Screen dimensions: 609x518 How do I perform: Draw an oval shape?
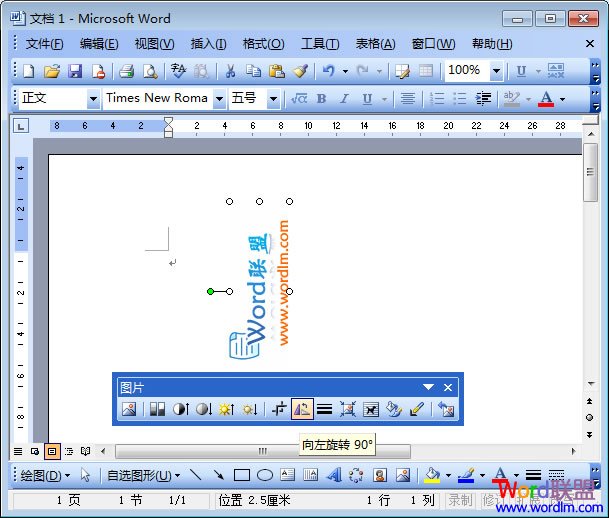tap(265, 475)
